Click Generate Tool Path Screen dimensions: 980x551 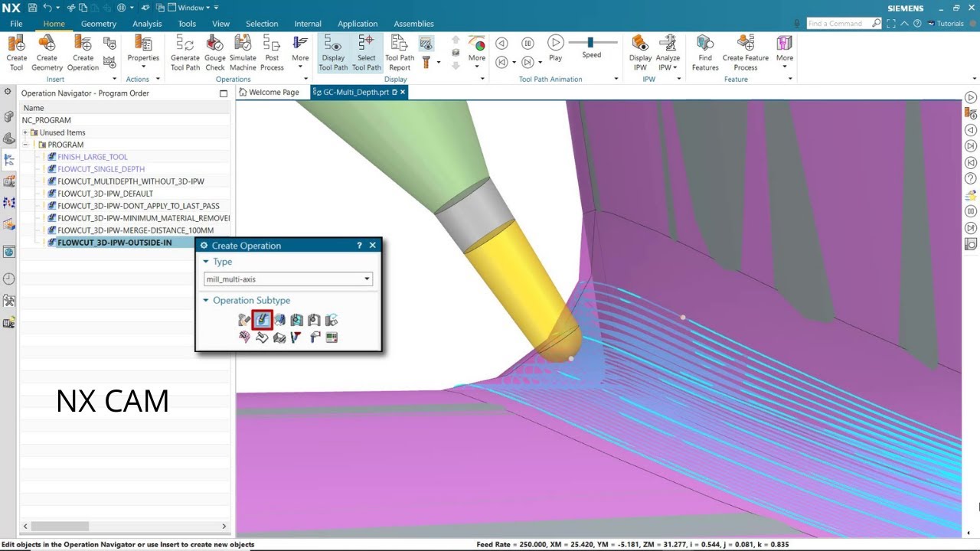pos(185,53)
